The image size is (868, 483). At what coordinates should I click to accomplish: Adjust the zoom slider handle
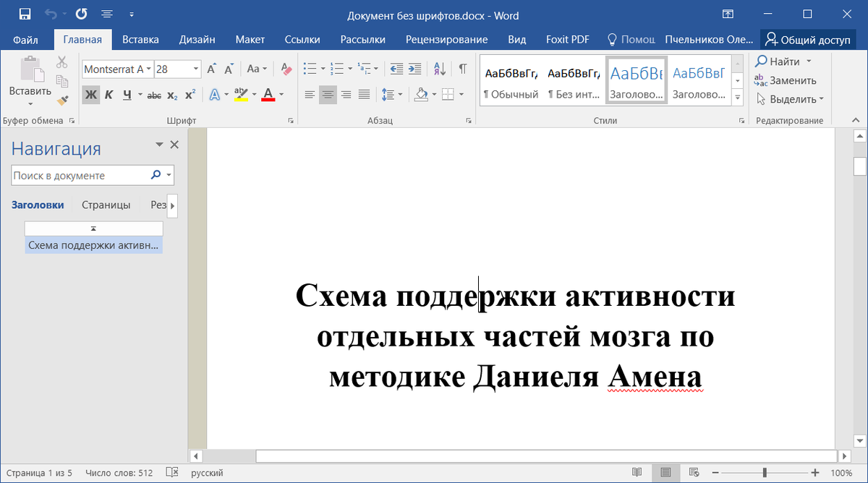coord(765,473)
